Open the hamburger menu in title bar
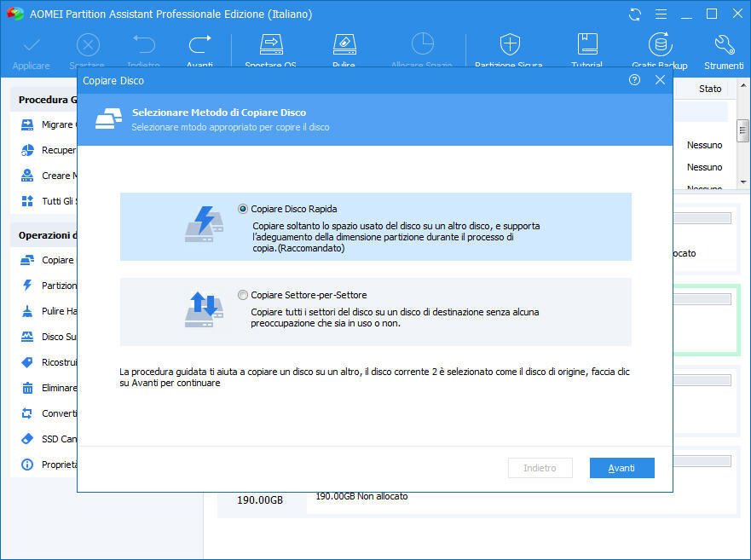 [661, 14]
